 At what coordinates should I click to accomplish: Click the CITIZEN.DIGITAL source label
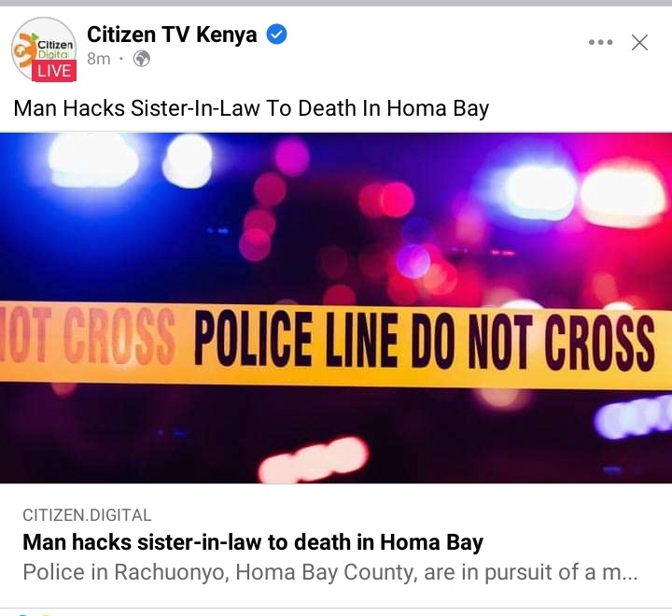pos(87,515)
